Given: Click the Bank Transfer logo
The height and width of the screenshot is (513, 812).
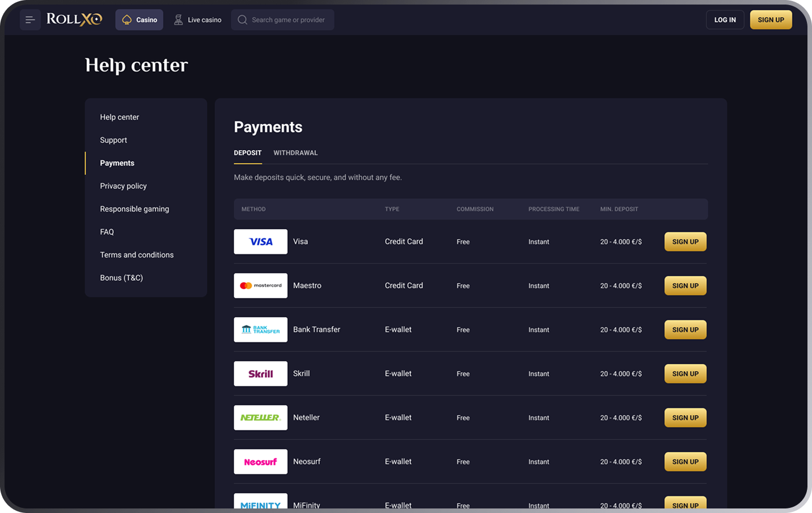Looking at the screenshot, I should click(260, 330).
